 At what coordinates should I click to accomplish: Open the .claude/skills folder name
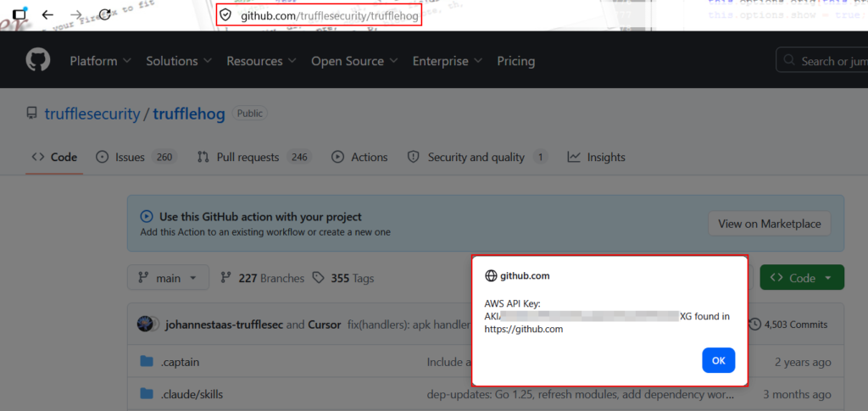pos(192,394)
